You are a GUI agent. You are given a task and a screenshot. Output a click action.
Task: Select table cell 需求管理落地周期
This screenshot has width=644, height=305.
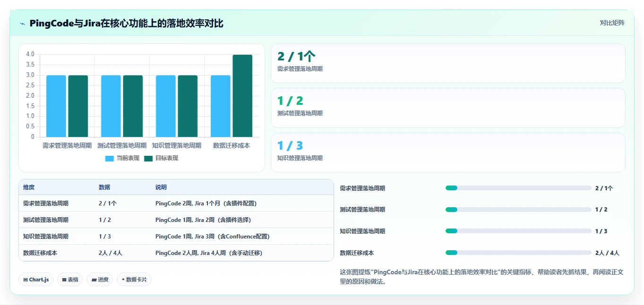[x=46, y=203]
